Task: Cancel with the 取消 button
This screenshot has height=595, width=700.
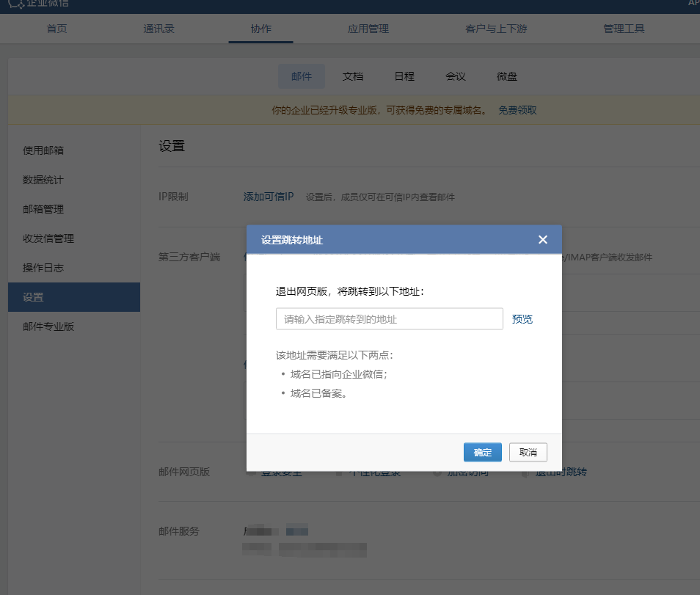Action: pyautogui.click(x=528, y=452)
